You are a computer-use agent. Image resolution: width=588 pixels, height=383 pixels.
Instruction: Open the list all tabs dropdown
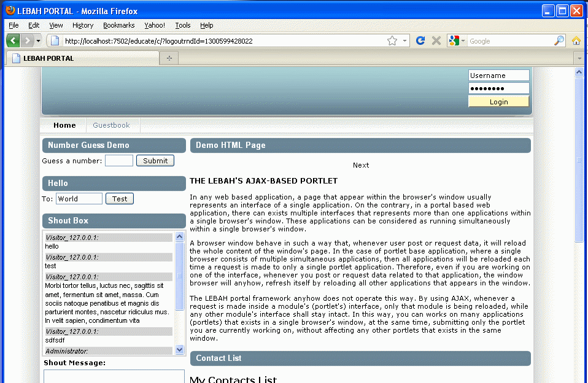click(579, 58)
